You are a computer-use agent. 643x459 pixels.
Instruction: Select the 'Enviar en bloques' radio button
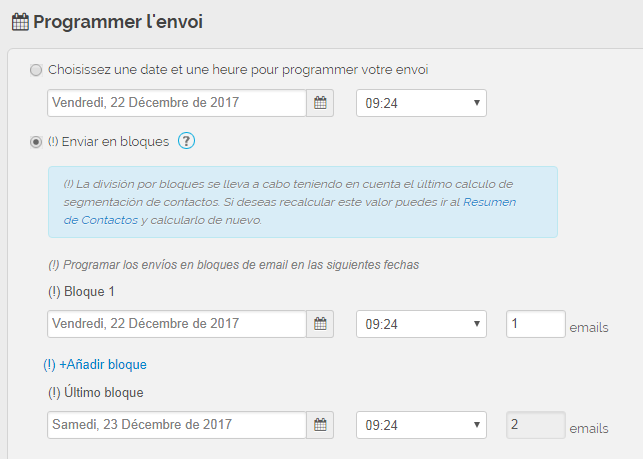[x=37, y=142]
